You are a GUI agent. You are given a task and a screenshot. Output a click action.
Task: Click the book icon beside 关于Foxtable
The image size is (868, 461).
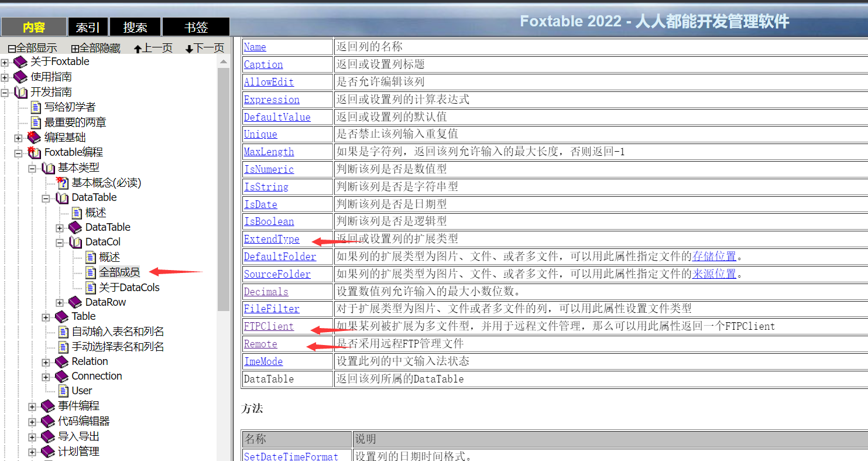20,62
